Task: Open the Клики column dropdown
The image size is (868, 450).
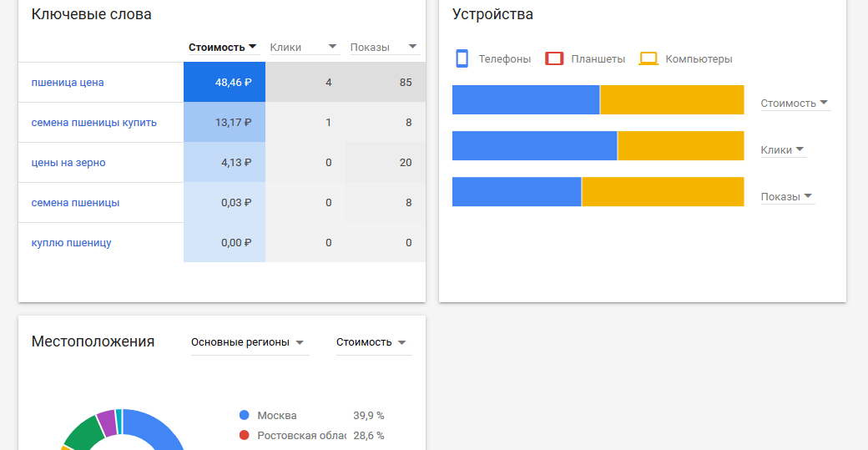Action: click(x=303, y=48)
